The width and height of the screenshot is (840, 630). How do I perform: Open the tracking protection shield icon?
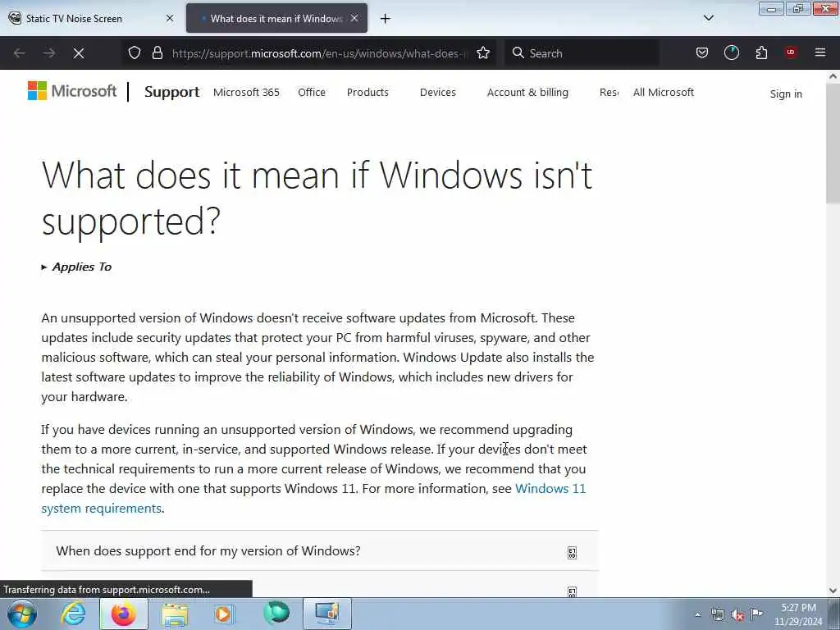pyautogui.click(x=135, y=53)
